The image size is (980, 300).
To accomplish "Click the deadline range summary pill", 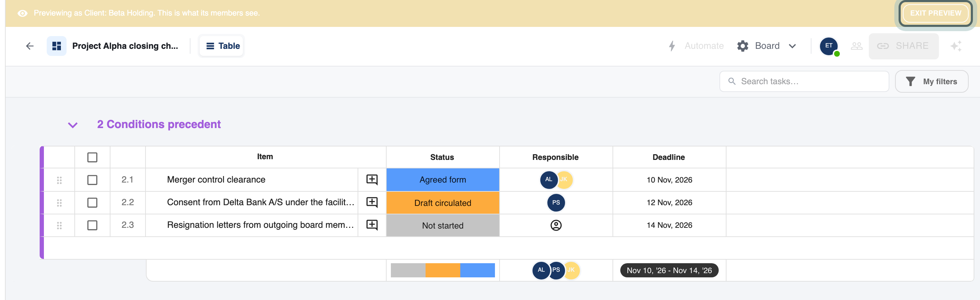I will (669, 270).
